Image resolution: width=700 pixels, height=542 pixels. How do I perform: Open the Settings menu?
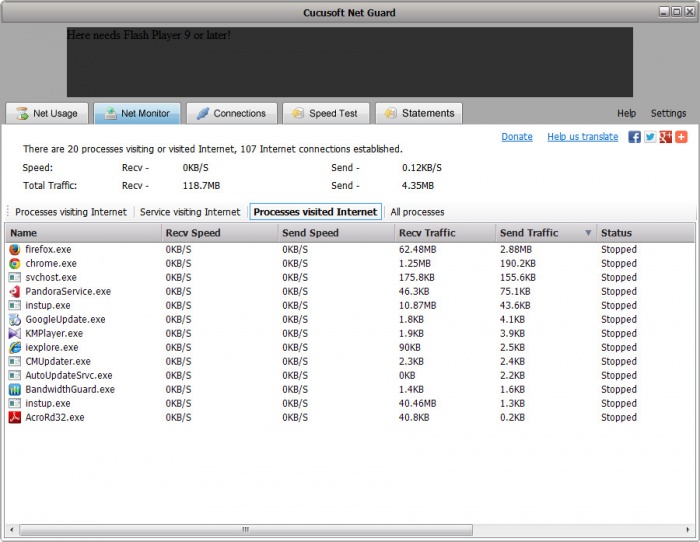(668, 114)
